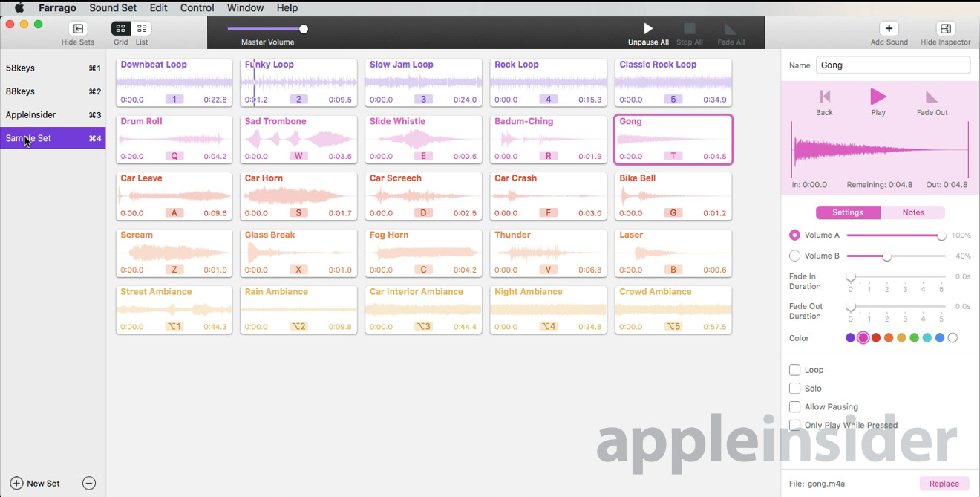Trigger the Crowd Ambiance tile
Screen dimensions: 980x497
tap(673, 310)
